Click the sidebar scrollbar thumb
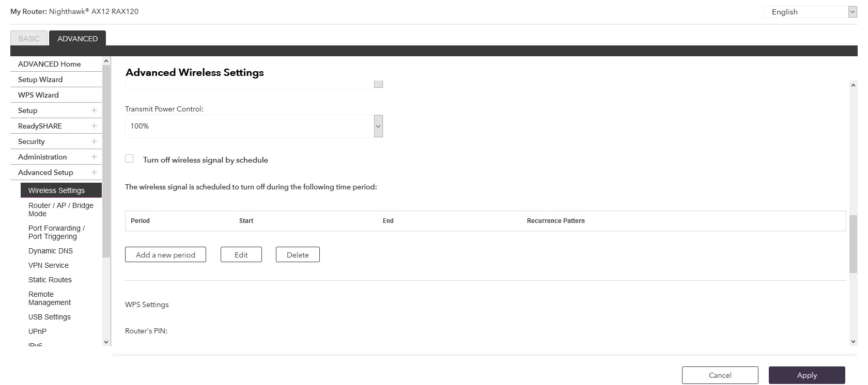Image resolution: width=868 pixels, height=385 pixels. (x=106, y=161)
